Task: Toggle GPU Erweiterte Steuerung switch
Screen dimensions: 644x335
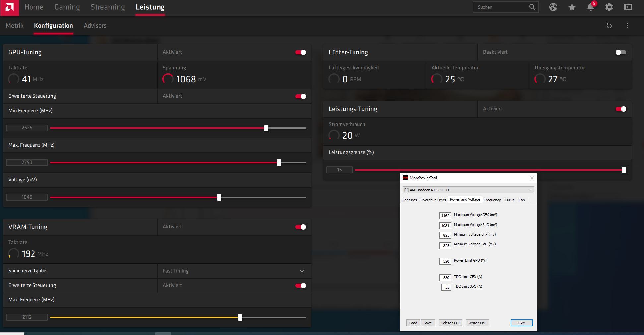Action: pos(301,96)
